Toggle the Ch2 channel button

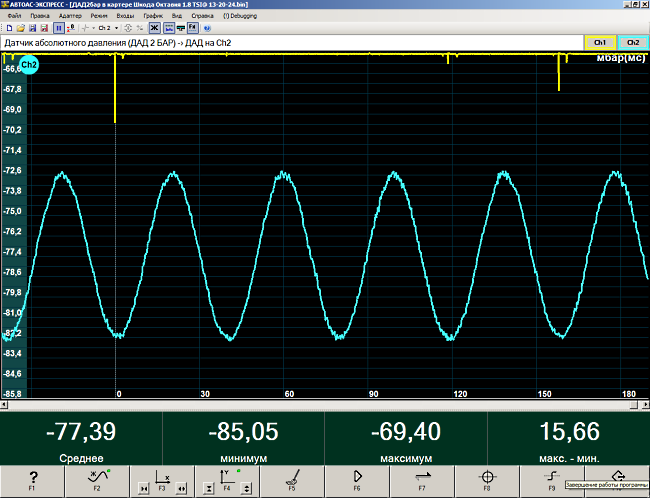[633, 44]
